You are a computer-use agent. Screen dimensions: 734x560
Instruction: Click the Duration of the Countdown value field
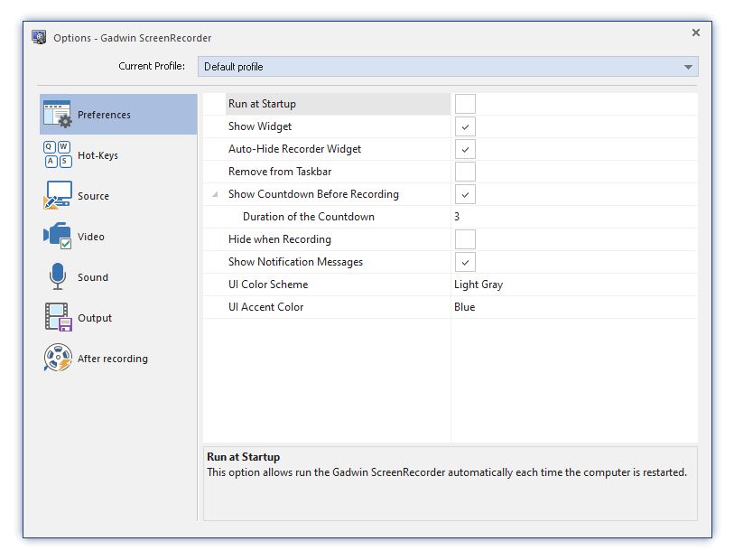[x=573, y=217]
